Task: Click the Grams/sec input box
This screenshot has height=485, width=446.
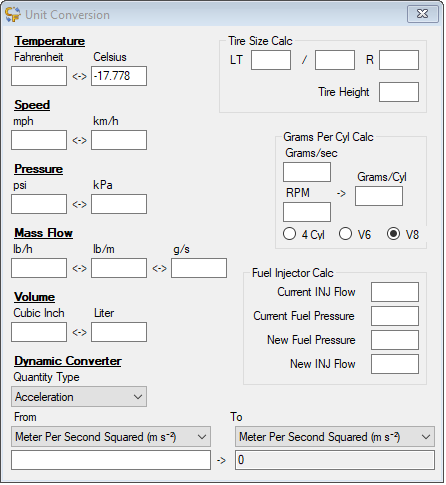Action: (x=307, y=172)
